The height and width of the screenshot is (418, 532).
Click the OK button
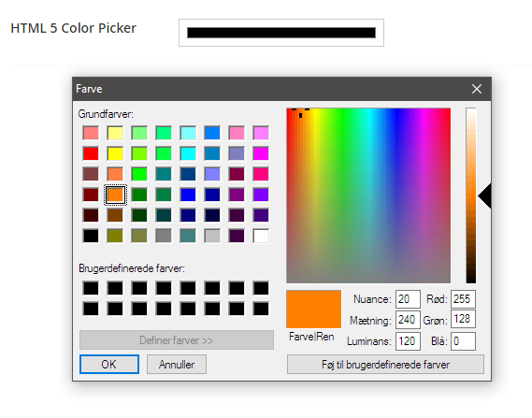coord(109,365)
